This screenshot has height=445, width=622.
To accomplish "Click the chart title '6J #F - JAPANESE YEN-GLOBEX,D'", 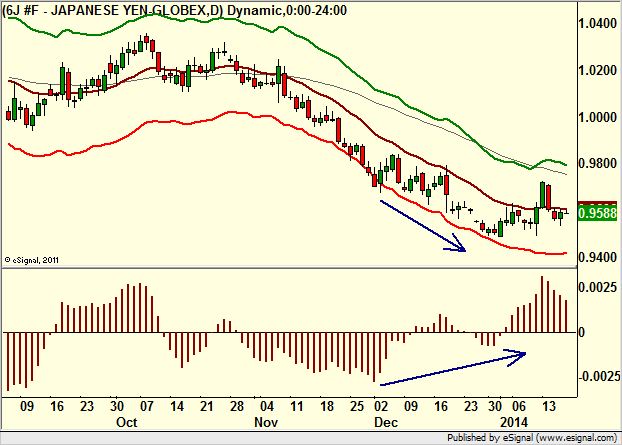I will (111, 10).
